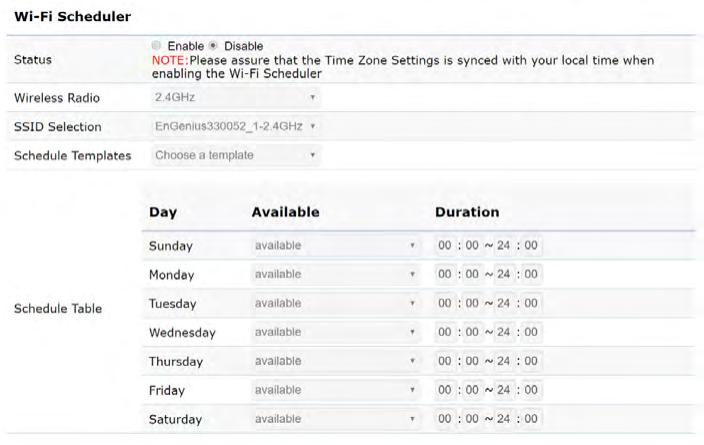Change Monday availability dropdown
This screenshot has height=445, width=704.
pyautogui.click(x=335, y=274)
